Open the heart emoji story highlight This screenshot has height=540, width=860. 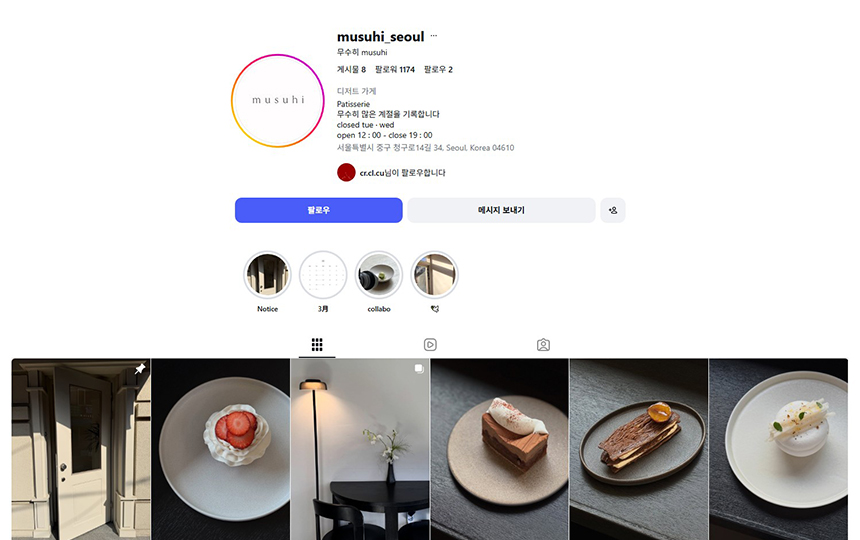434,275
